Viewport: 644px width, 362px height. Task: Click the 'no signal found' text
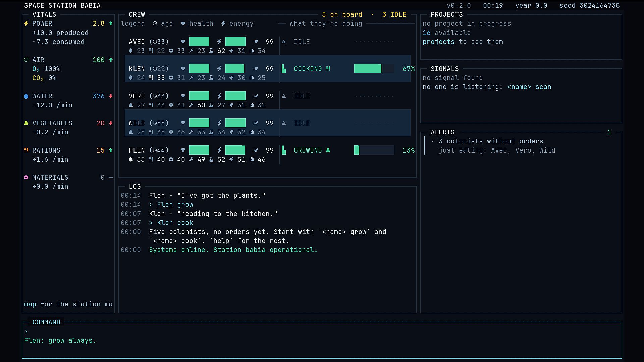453,78
